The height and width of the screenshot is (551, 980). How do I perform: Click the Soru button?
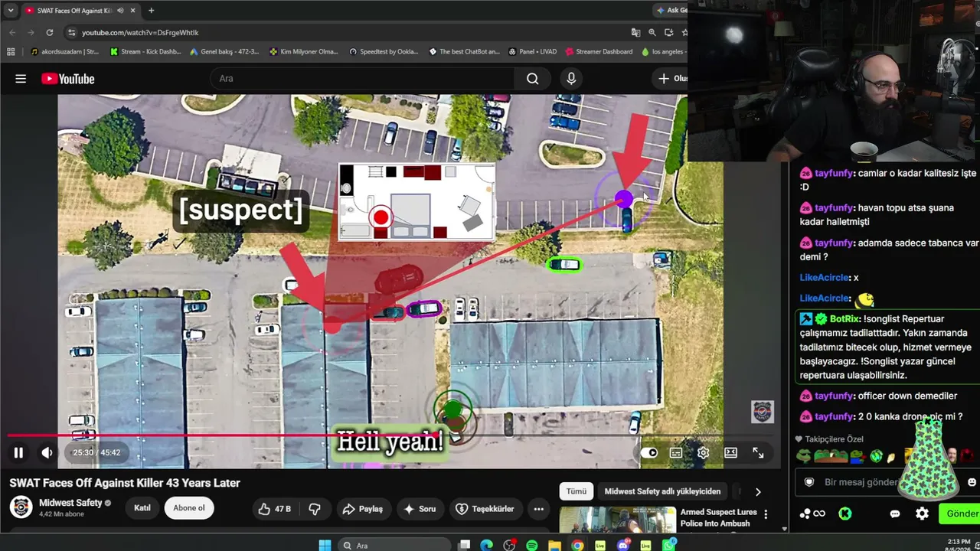pyautogui.click(x=420, y=509)
